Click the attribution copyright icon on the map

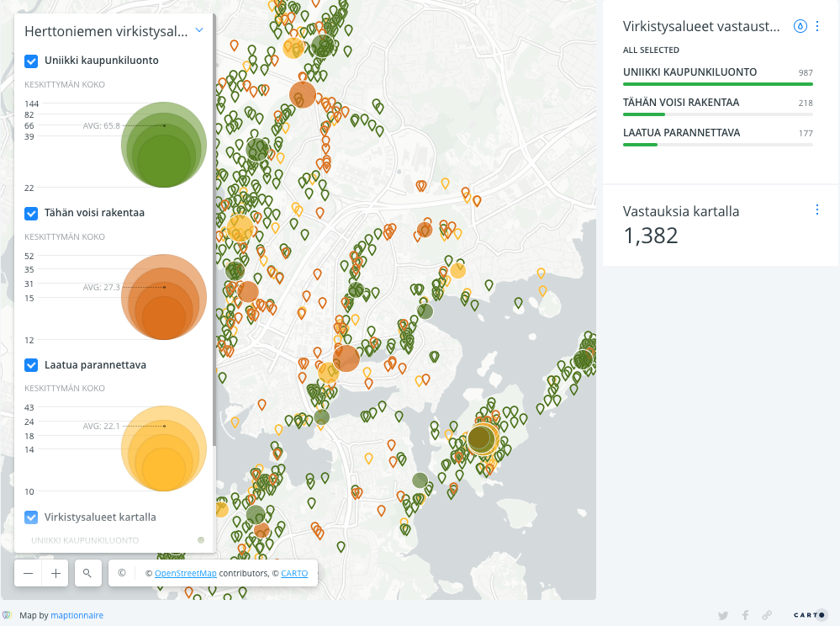coord(123,573)
